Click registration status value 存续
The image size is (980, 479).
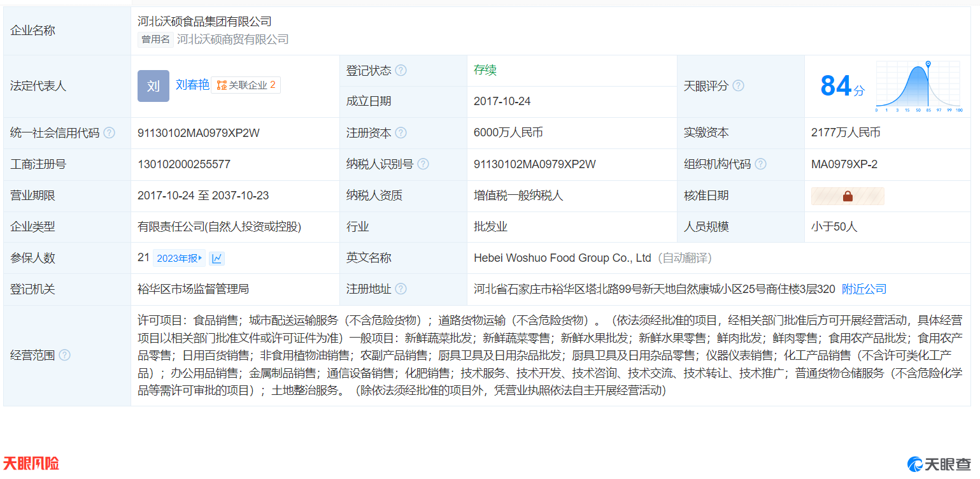point(485,70)
